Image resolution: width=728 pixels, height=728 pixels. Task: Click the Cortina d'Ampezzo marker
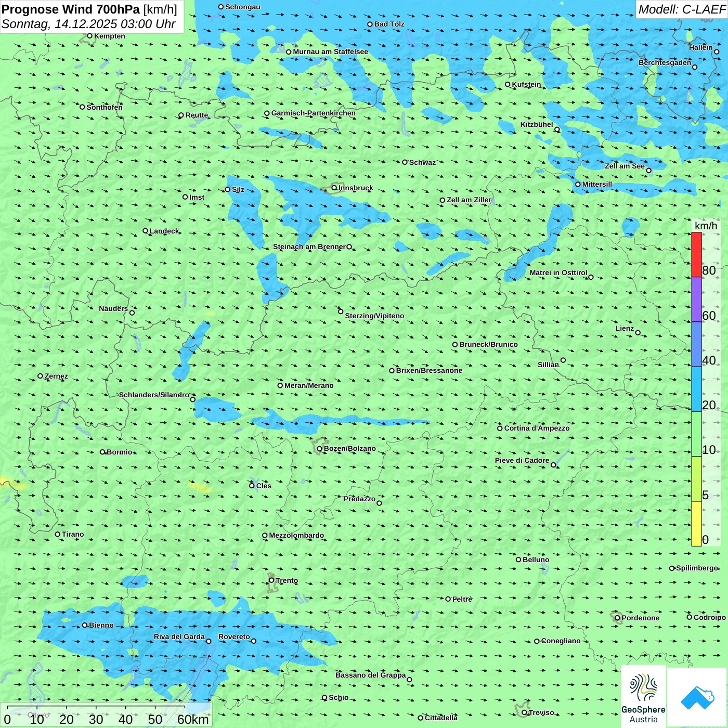pos(500,428)
